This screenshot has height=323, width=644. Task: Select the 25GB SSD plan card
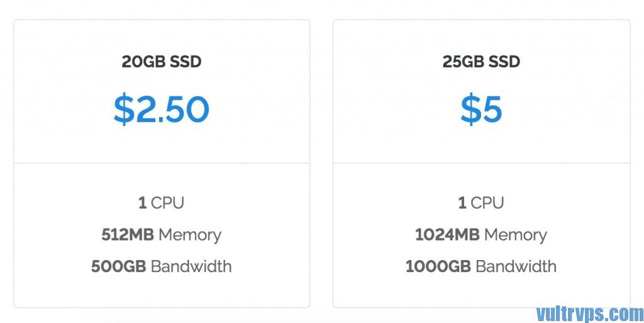[481, 164]
